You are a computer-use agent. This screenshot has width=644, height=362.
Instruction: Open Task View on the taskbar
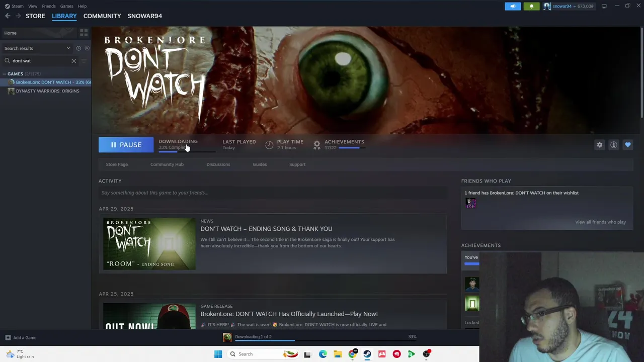pyautogui.click(x=307, y=354)
